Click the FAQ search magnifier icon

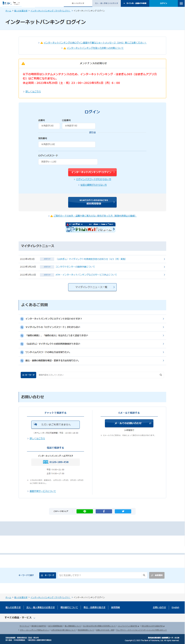point(160,375)
